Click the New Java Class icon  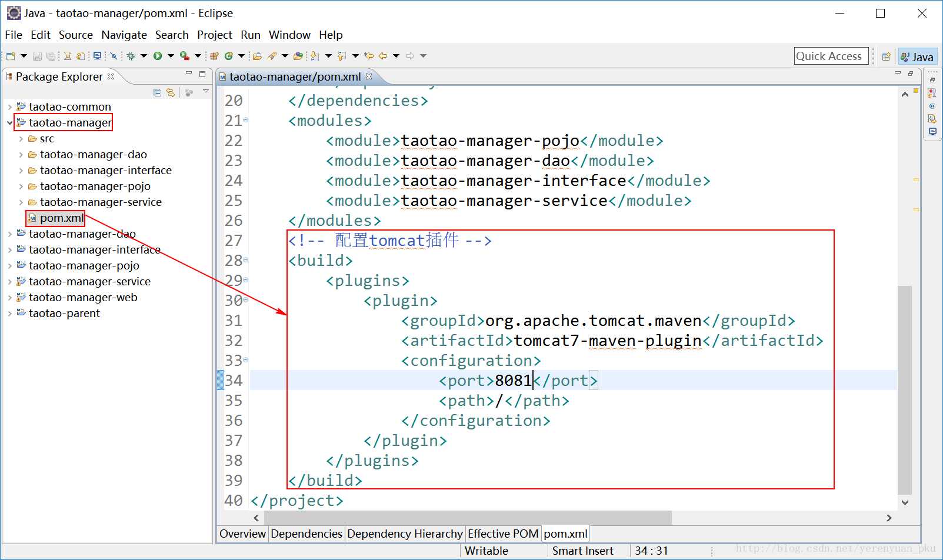click(229, 56)
